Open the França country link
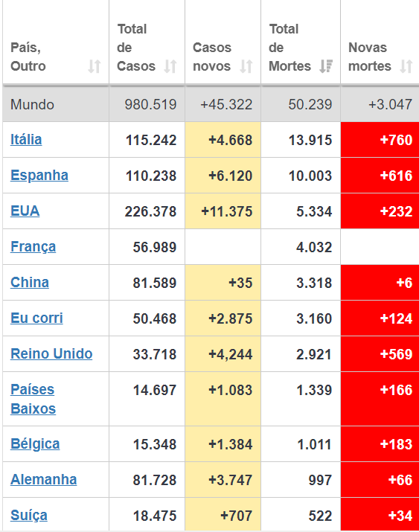 click(x=33, y=247)
